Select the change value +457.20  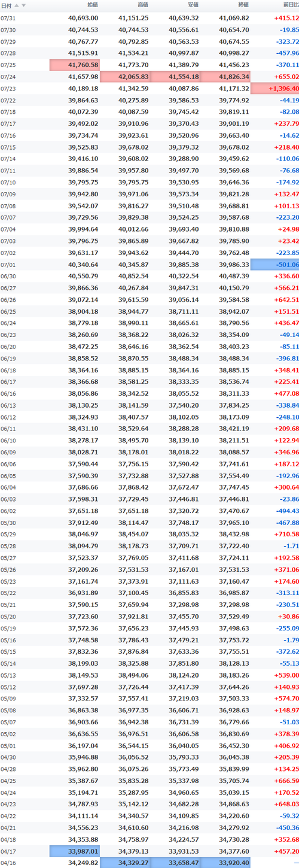(285, 851)
